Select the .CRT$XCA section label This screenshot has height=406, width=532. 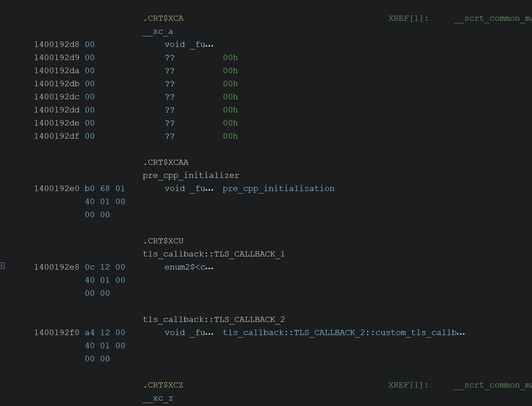163,18
